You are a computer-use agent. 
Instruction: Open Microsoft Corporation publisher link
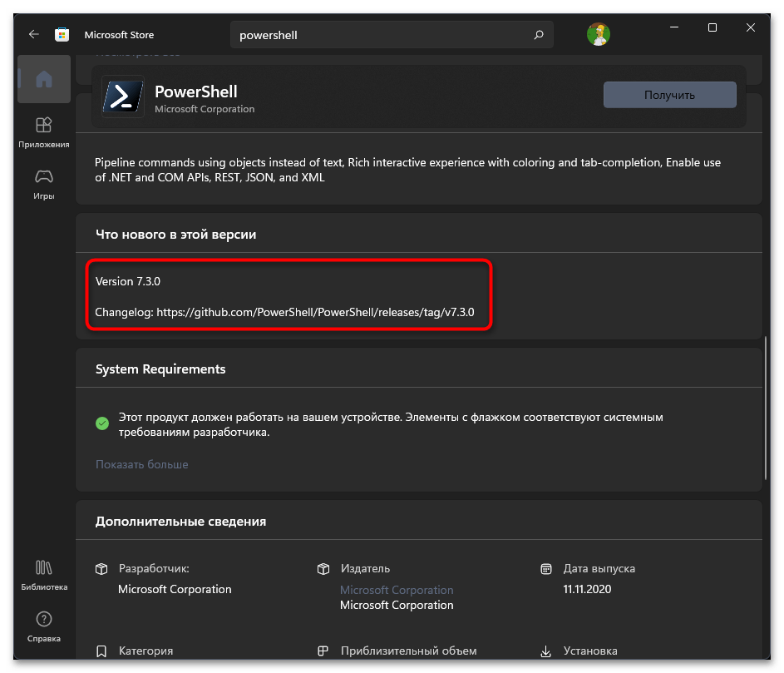397,590
